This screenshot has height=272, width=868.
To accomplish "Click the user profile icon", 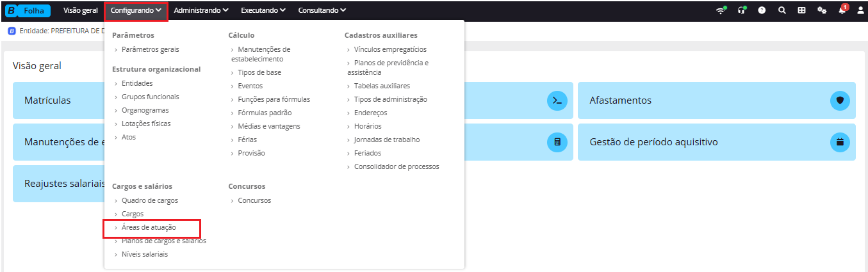I will pos(860,10).
